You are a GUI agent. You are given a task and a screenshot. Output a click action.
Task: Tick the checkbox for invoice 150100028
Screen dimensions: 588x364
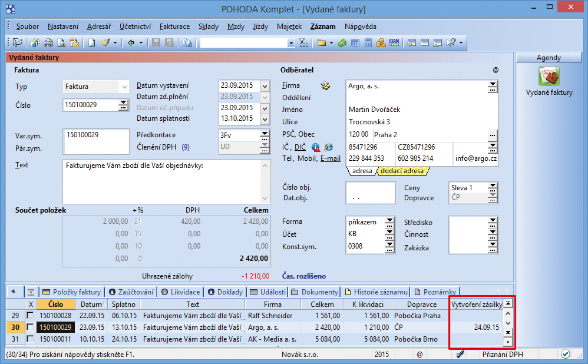pyautogui.click(x=31, y=316)
